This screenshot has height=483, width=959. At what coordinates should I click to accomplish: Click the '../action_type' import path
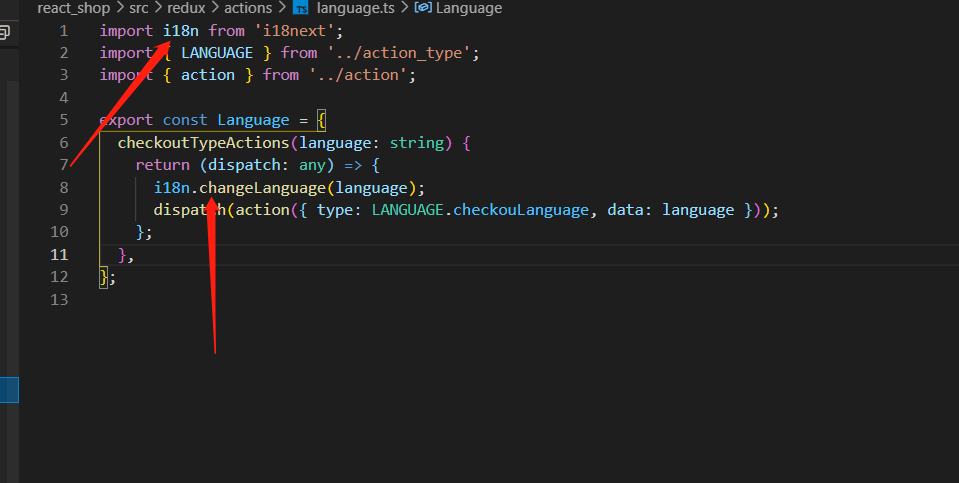click(x=399, y=53)
